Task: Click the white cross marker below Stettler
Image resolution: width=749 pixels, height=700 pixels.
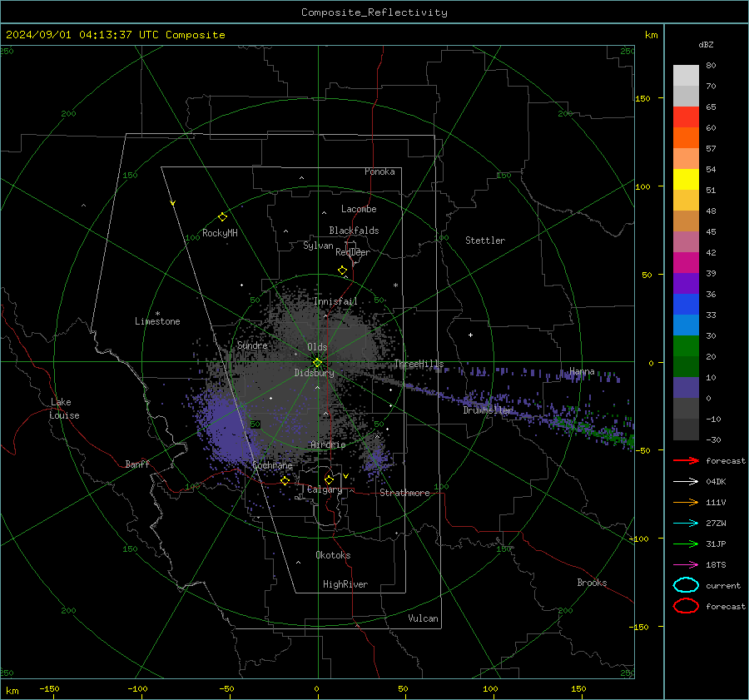Action: 470,335
